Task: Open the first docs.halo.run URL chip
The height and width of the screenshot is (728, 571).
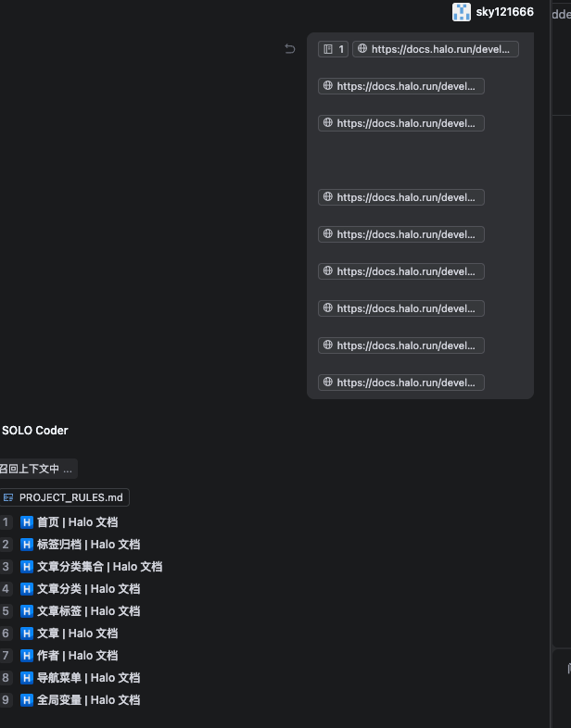Action: [x=436, y=49]
